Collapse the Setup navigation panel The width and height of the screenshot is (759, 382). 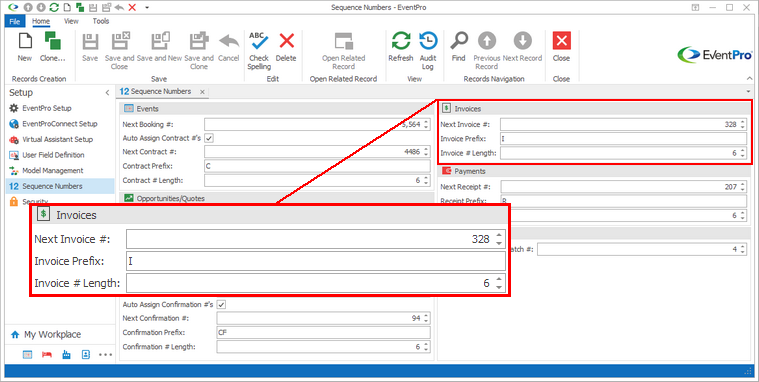tap(107, 92)
